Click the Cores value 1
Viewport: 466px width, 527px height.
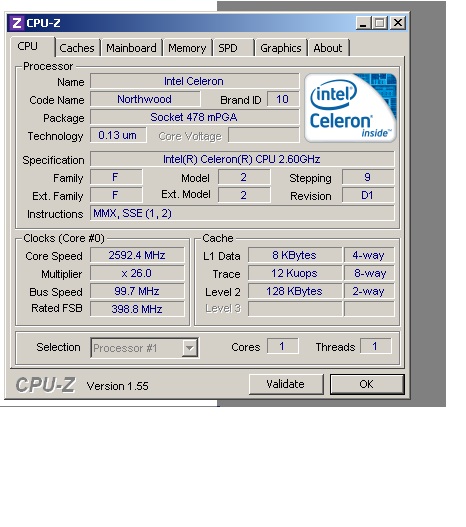pos(283,346)
